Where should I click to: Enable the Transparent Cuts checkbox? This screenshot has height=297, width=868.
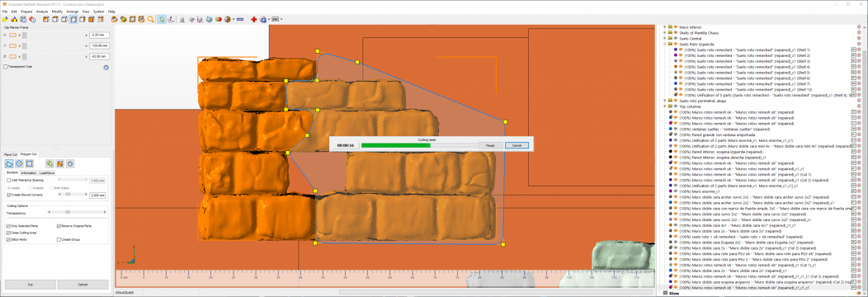click(6, 66)
